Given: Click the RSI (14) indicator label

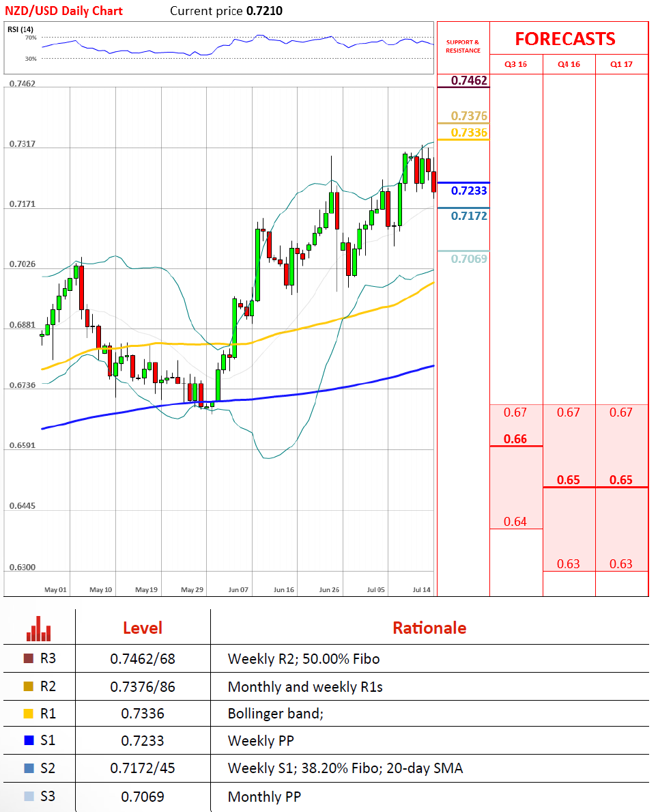Looking at the screenshot, I should coord(21,29).
